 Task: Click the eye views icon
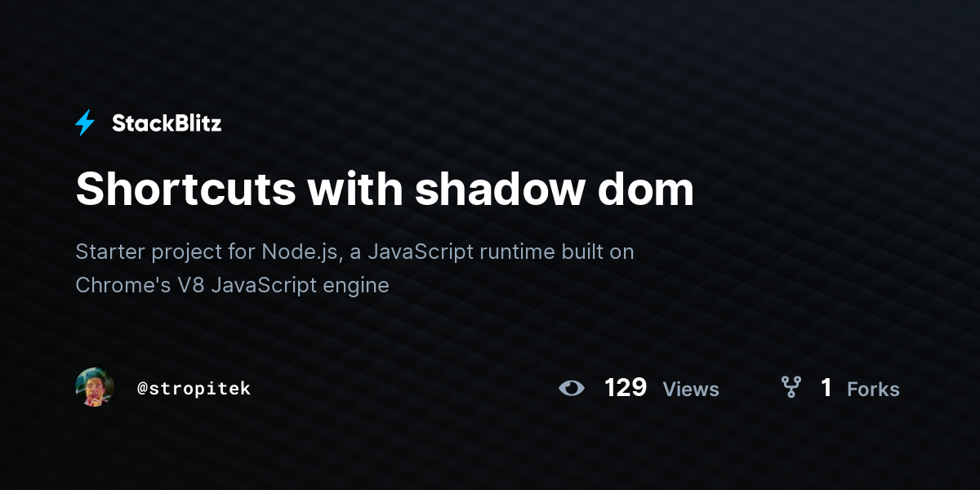(x=572, y=388)
